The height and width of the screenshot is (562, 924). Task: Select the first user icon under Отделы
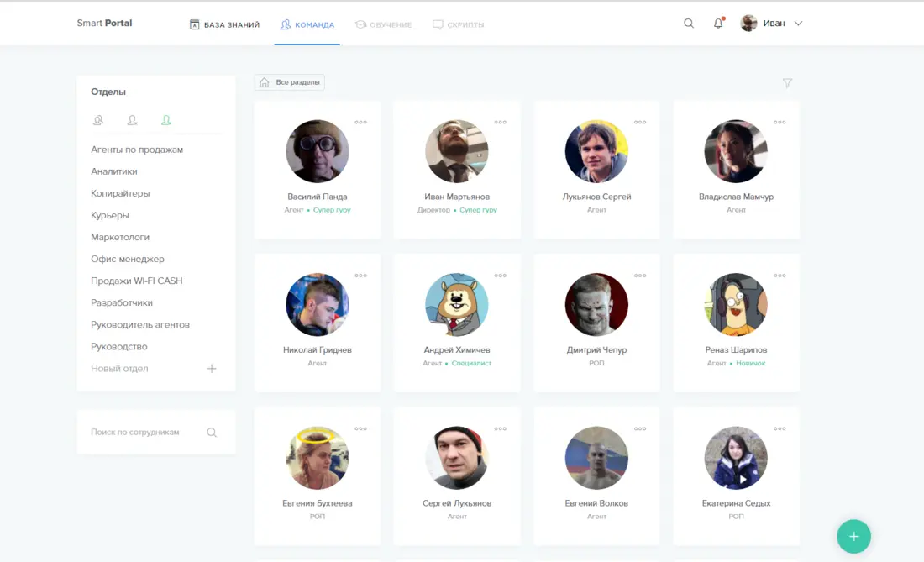click(98, 121)
